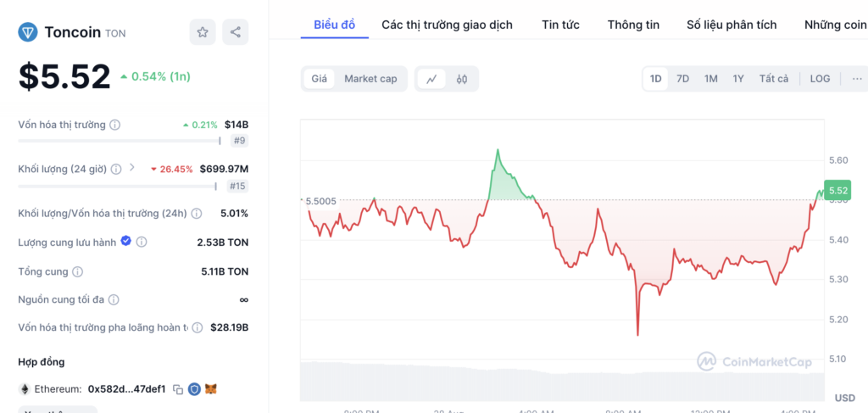Set chart range to 7D
868x413 pixels.
coord(682,79)
